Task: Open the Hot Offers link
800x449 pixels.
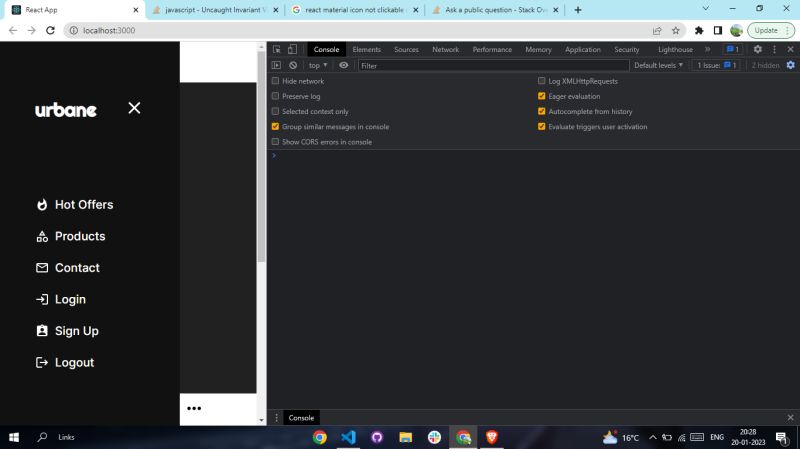Action: (x=84, y=205)
